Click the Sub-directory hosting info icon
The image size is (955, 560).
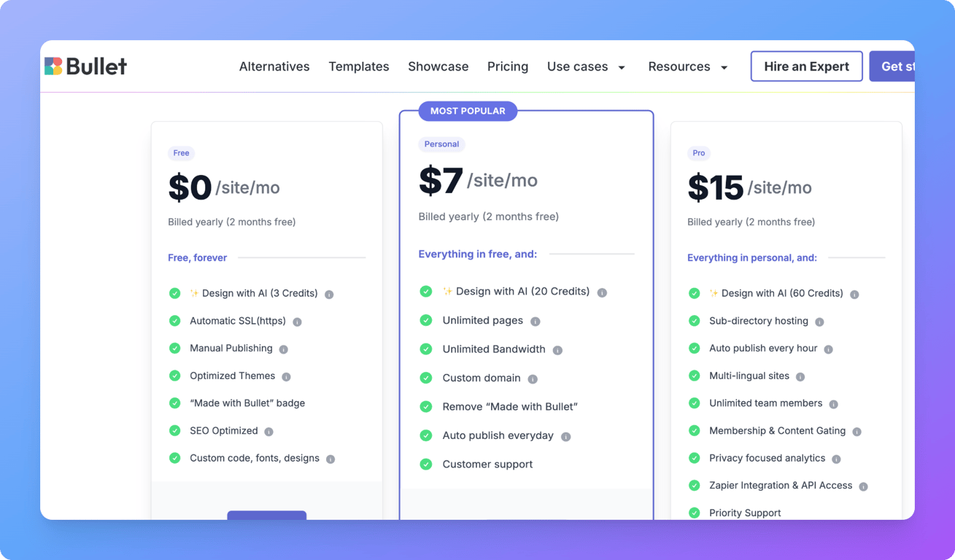click(x=819, y=322)
